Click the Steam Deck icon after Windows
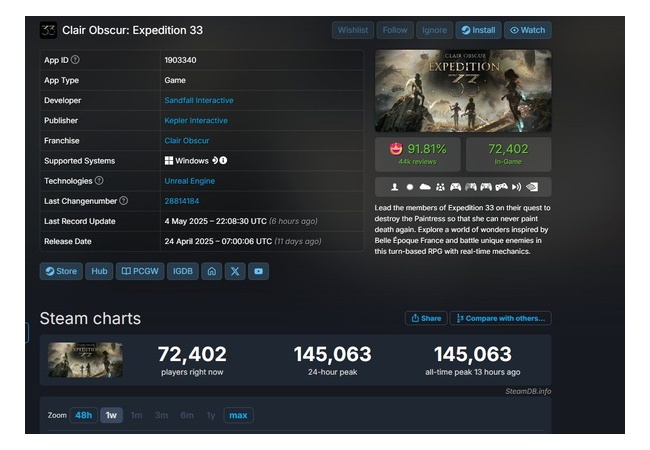650x450 pixels. click(x=215, y=160)
